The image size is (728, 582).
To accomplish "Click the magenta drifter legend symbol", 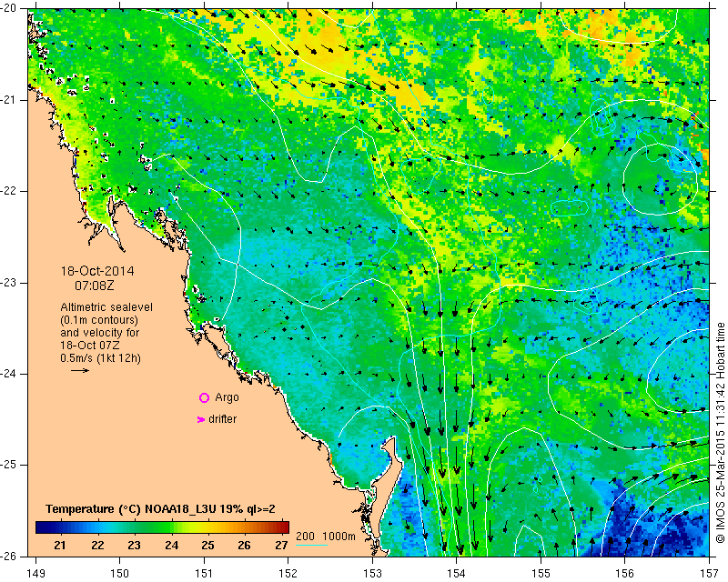I will point(201,419).
